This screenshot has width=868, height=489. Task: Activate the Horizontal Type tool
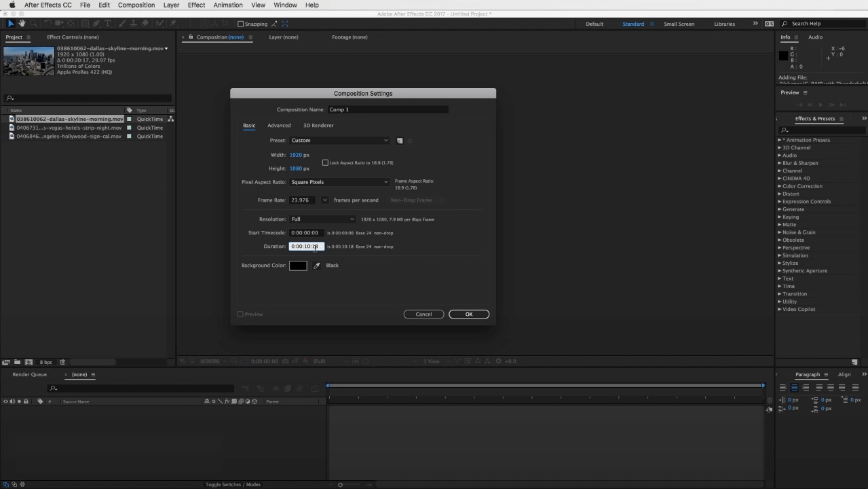(107, 23)
